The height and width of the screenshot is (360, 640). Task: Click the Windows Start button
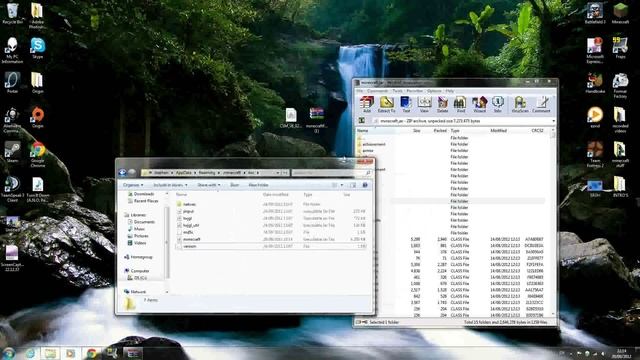[x=9, y=353]
